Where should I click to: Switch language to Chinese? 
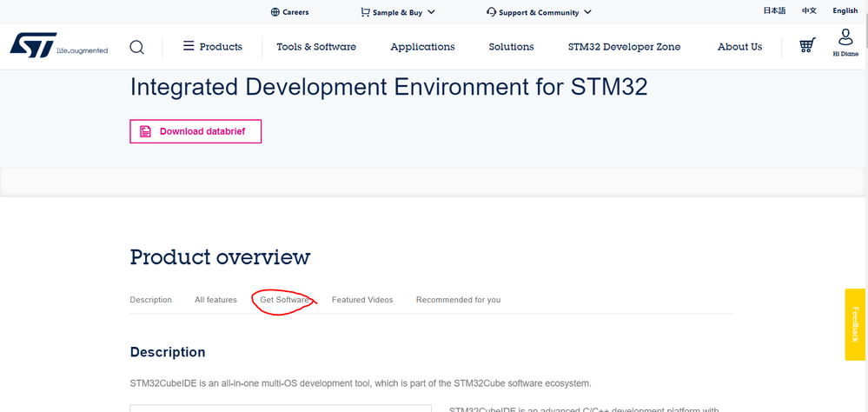[809, 10]
